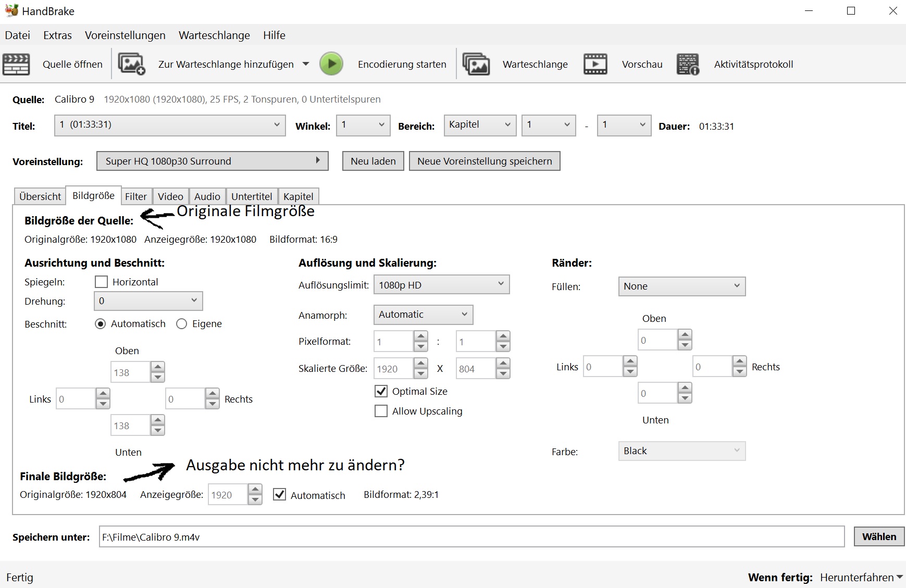Screen dimensions: 906x588
Task: Open the Winkel dropdown
Action: [363, 125]
